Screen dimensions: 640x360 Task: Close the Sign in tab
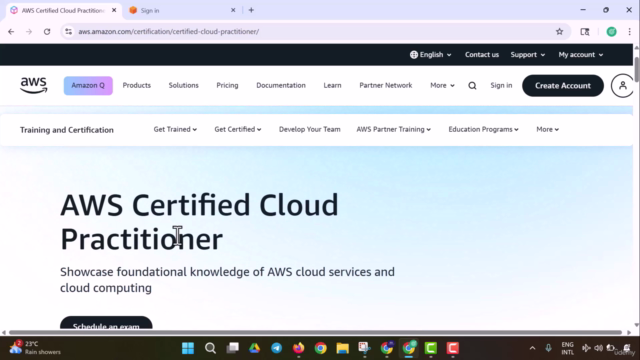pyautogui.click(x=233, y=10)
